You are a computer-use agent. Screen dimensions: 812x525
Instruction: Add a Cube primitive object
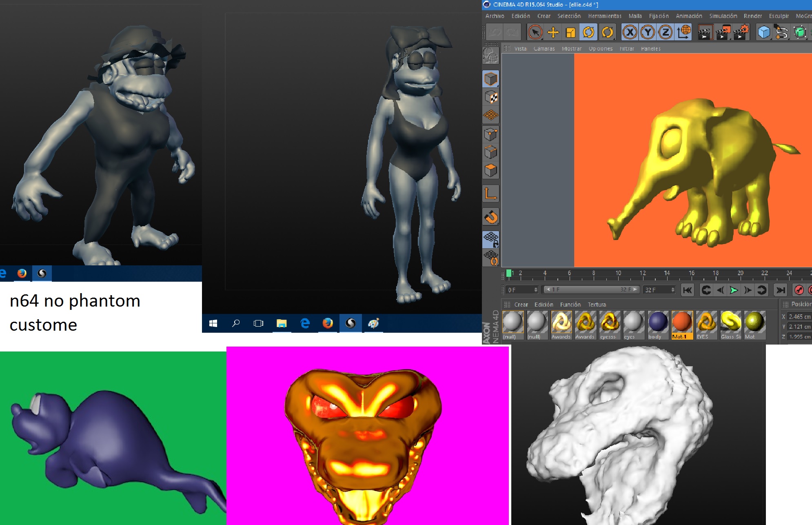763,32
